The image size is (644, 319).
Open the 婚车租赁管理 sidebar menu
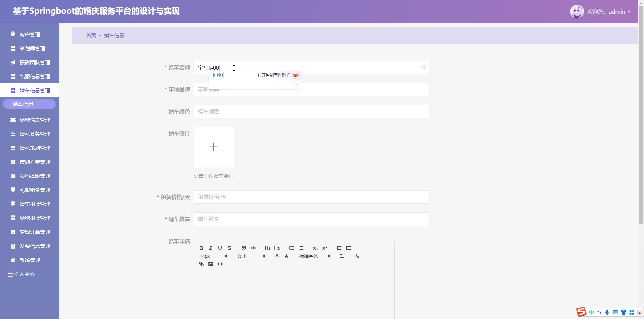[x=30, y=204]
